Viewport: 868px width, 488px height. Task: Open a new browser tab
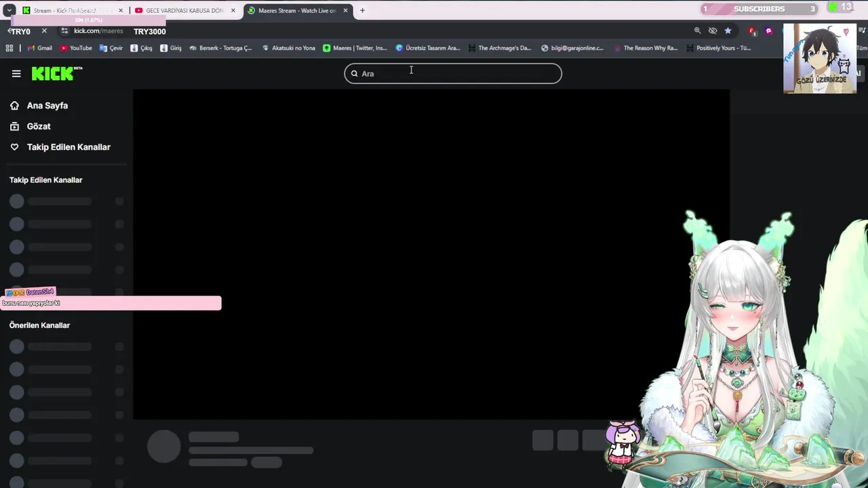click(x=362, y=10)
